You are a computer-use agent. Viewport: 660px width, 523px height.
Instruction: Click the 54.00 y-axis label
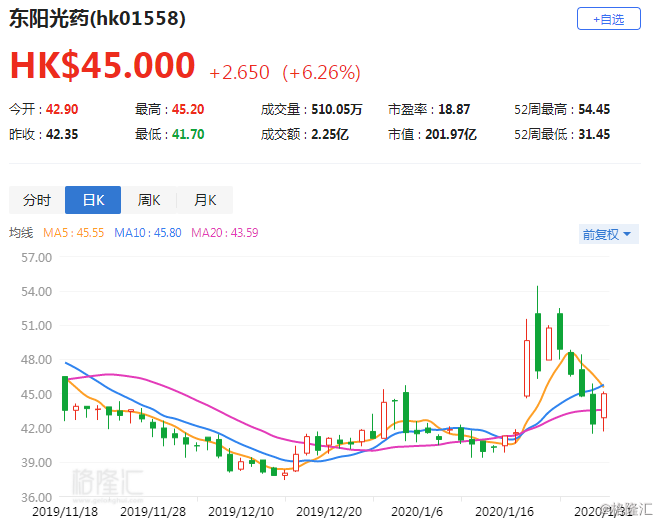click(x=37, y=292)
